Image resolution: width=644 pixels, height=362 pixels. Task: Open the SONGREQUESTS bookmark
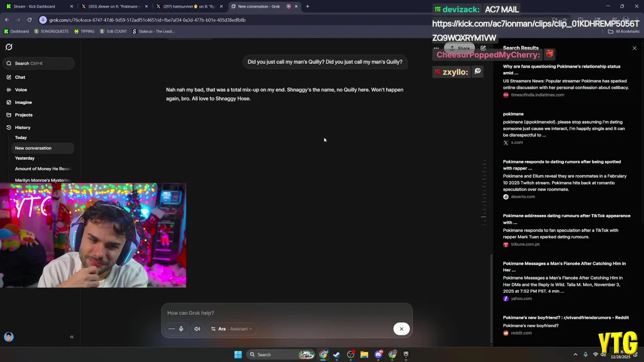pyautogui.click(x=51, y=31)
